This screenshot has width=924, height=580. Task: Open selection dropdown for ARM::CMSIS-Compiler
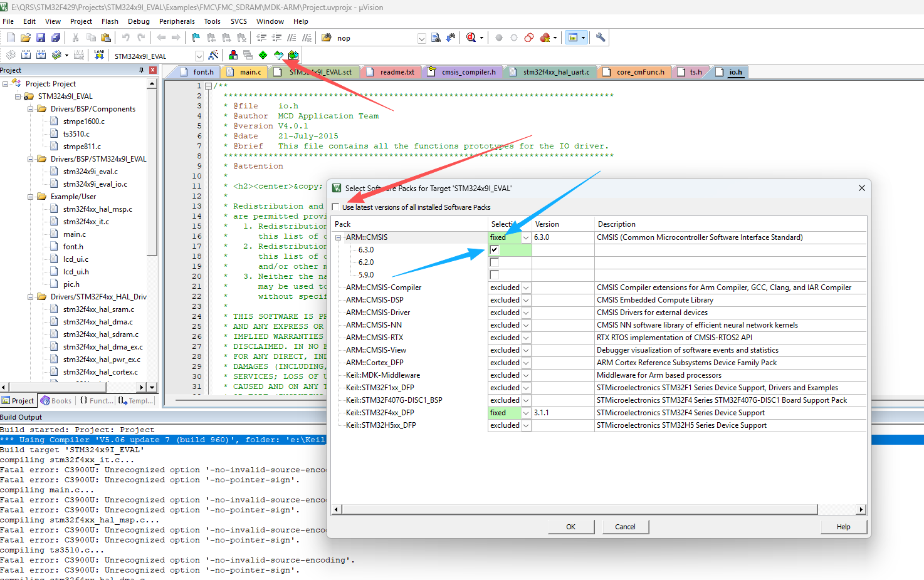526,287
